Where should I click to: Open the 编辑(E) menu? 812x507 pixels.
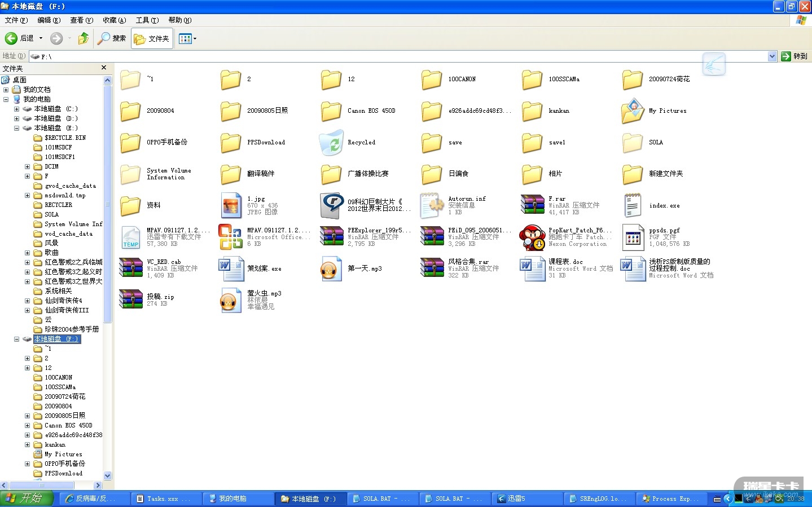49,20
